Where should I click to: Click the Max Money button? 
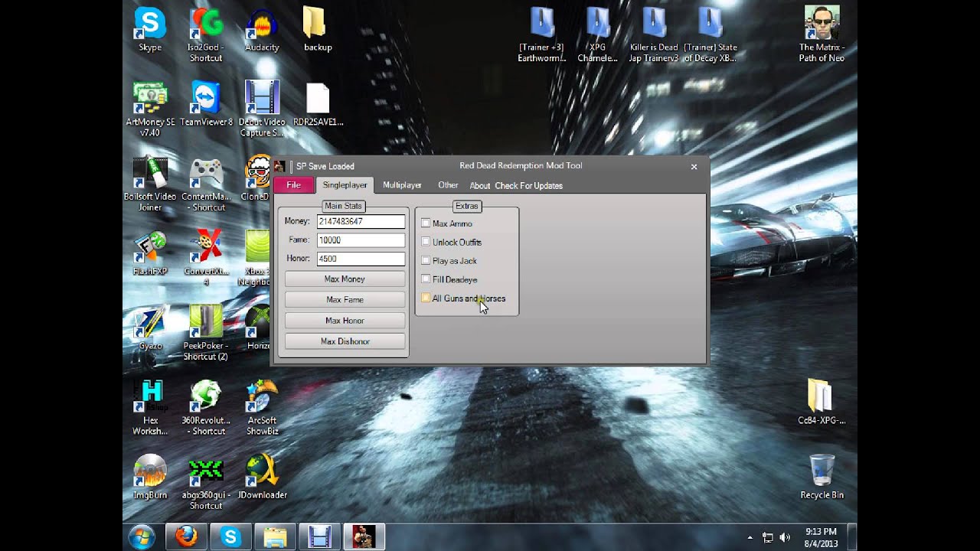345,279
